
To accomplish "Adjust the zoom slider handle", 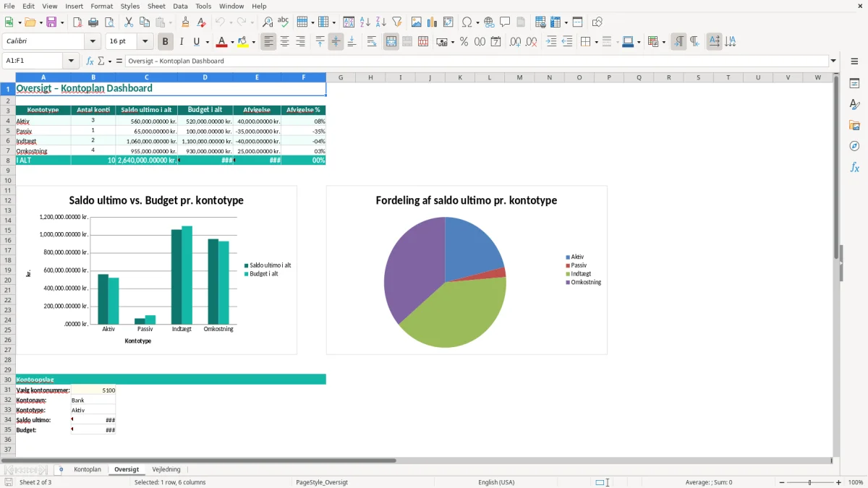I will (x=809, y=482).
